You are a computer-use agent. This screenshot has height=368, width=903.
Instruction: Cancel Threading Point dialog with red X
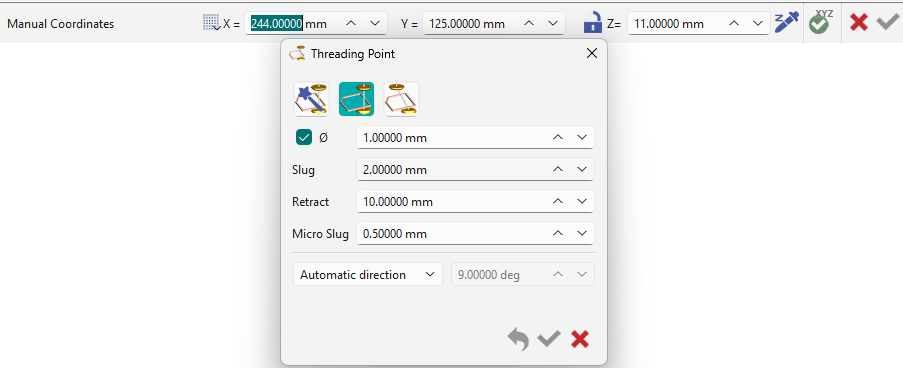[x=580, y=339]
